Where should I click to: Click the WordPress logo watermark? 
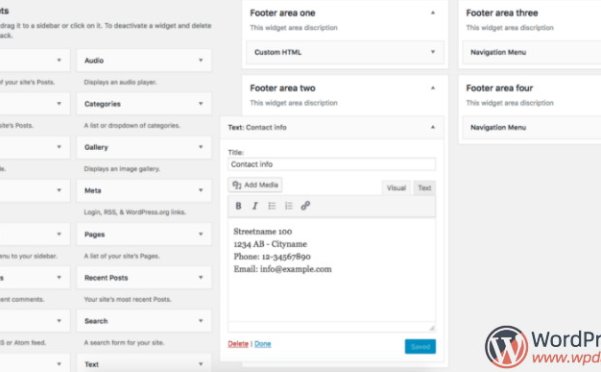pos(506,347)
